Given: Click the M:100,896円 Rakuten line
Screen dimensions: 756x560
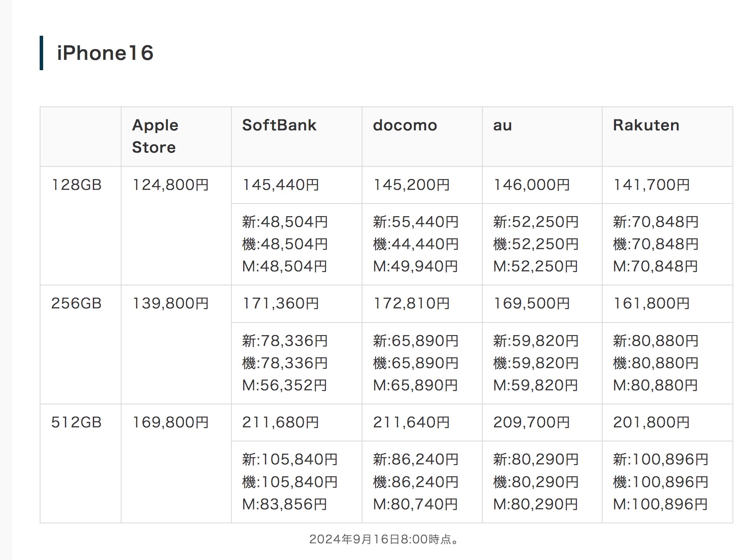Looking at the screenshot, I should pyautogui.click(x=661, y=504).
